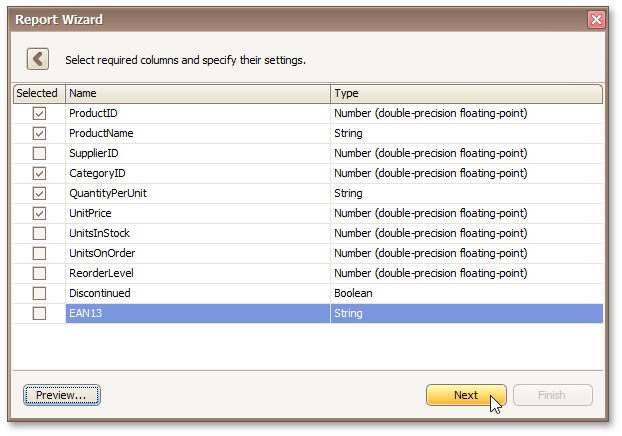
Task: Edit the UnitPrice type cell
Action: 466,214
